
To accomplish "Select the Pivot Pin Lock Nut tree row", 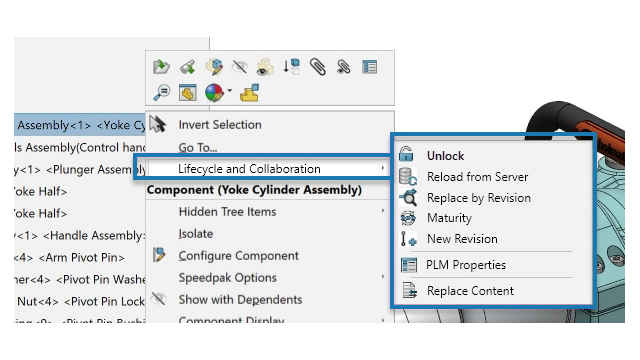I will pyautogui.click(x=80, y=302).
